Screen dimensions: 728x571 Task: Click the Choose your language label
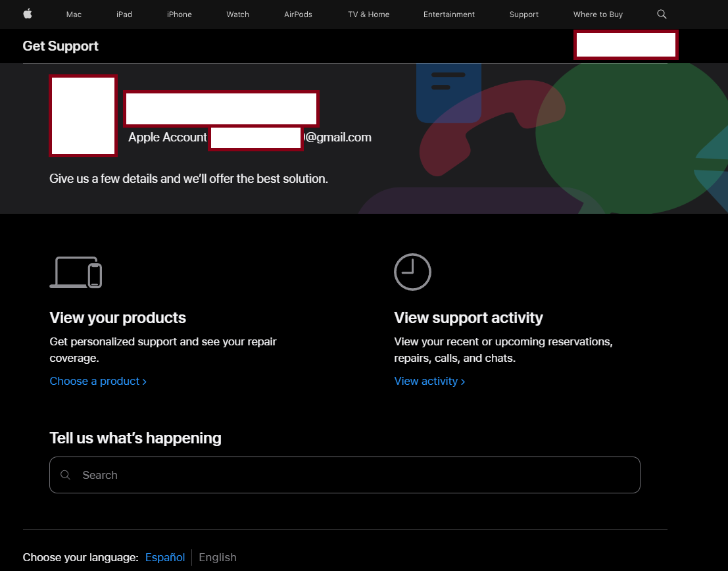(x=80, y=557)
